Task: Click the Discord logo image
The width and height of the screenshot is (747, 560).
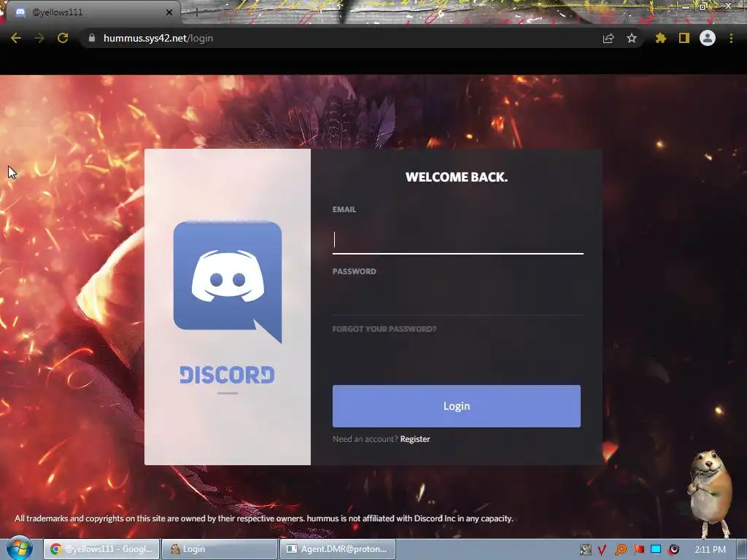Action: point(228,282)
